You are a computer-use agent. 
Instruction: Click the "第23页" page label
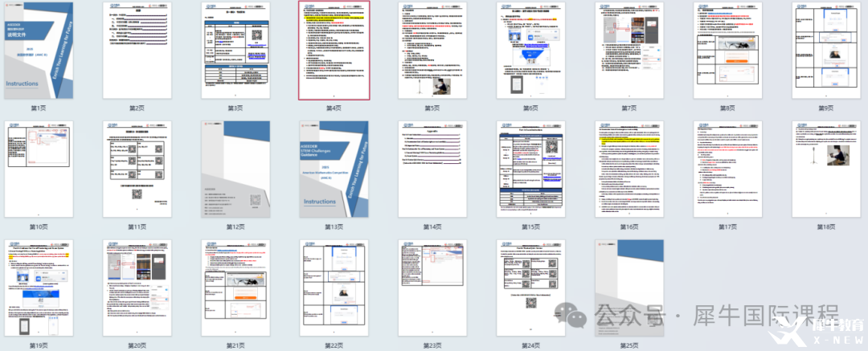432,345
